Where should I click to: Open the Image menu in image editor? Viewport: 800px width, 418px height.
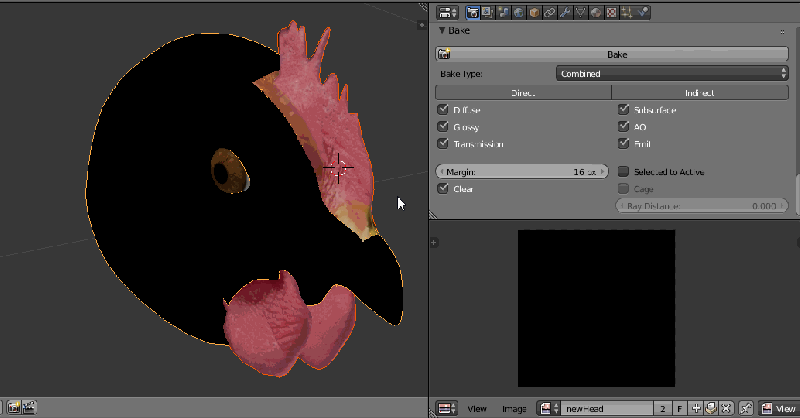click(514, 409)
